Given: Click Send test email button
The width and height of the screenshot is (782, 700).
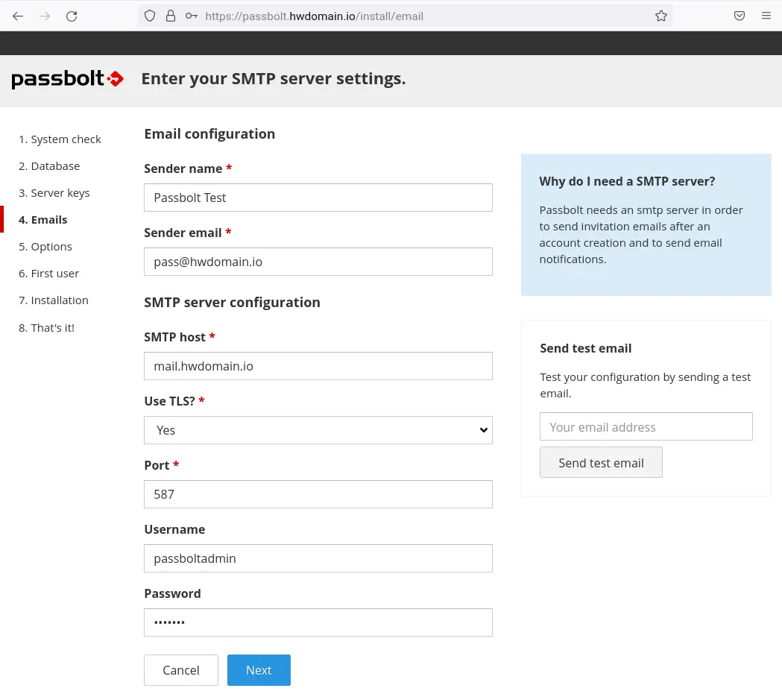Looking at the screenshot, I should [x=601, y=463].
